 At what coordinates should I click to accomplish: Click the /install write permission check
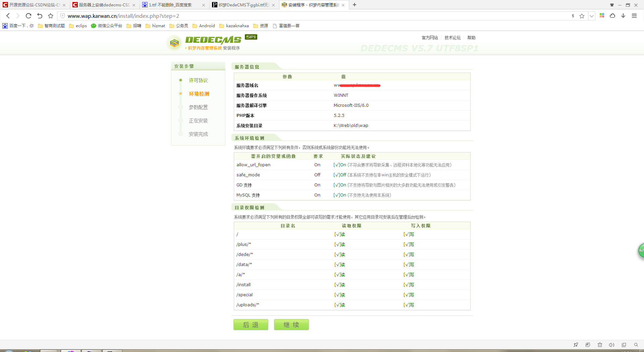(x=409, y=284)
